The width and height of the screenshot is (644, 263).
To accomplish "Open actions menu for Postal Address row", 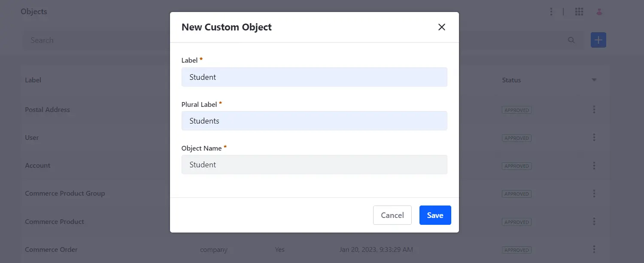I will 594,109.
